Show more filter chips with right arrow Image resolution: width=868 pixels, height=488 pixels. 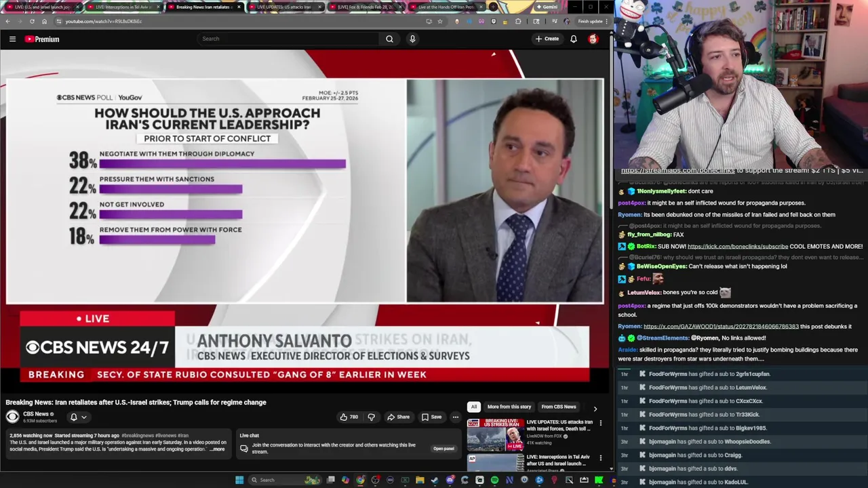(595, 409)
